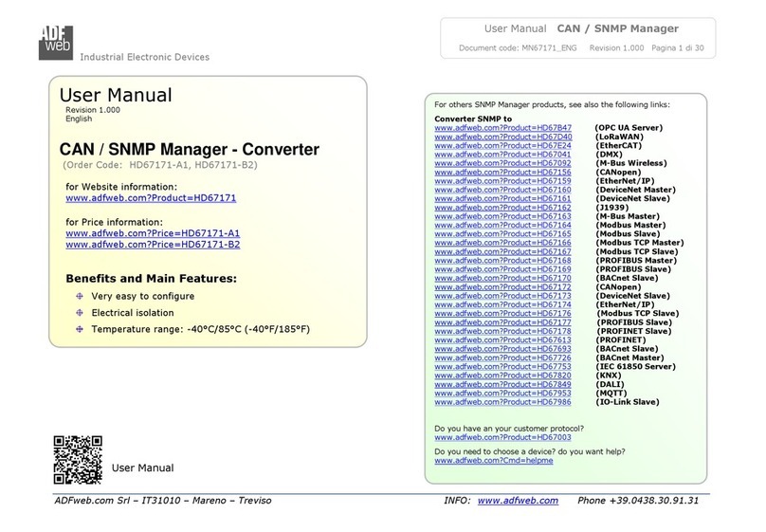Viewport: 766px width, 532px height.
Task: Open the HD67178 PROFINET Slave link
Action: pyautogui.click(x=502, y=331)
